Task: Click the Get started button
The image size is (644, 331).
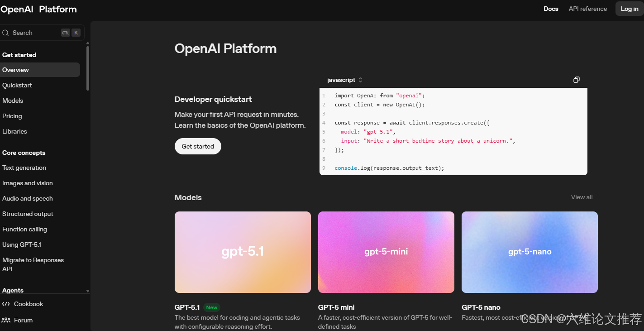Action: coord(198,146)
